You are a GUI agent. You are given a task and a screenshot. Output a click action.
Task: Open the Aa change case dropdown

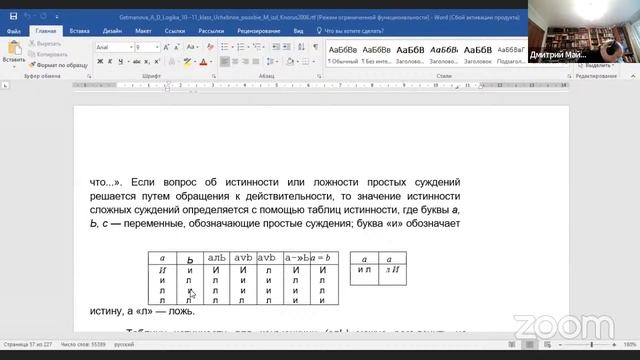pos(192,47)
